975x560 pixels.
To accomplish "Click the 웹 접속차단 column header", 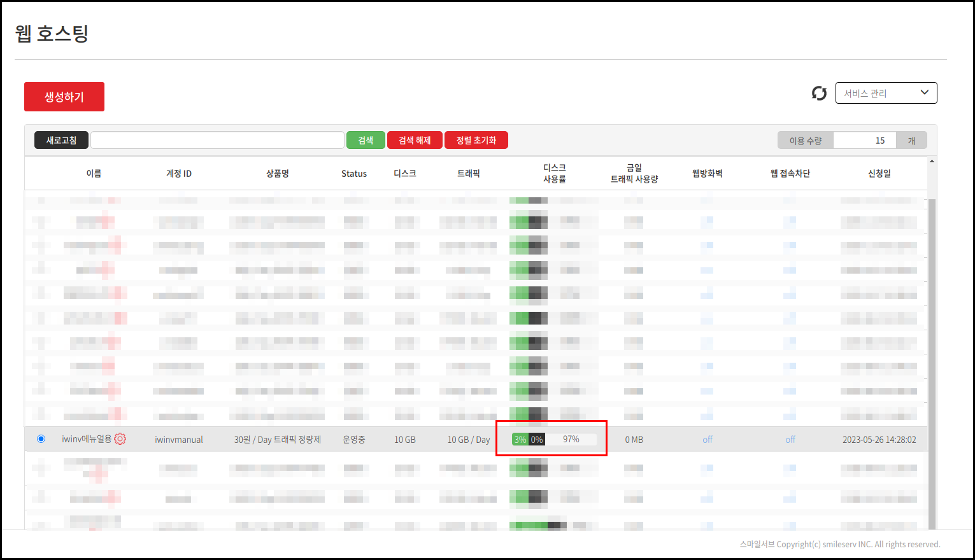I will pos(790,173).
